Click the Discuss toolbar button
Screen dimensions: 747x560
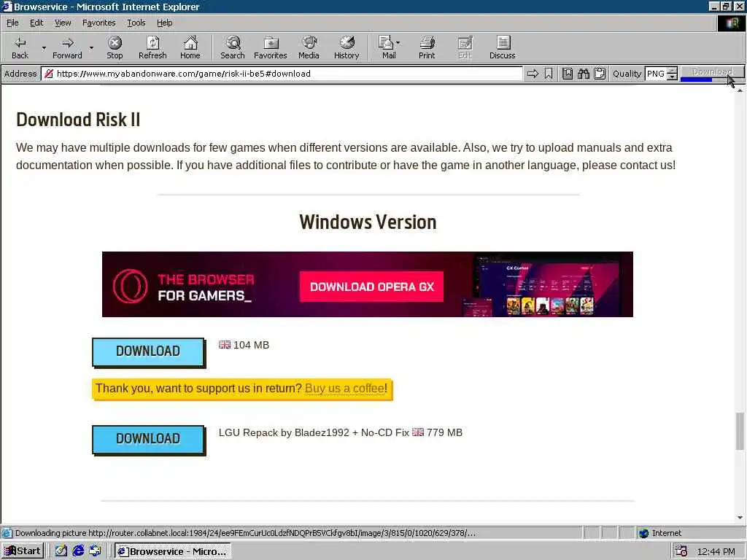pos(502,47)
